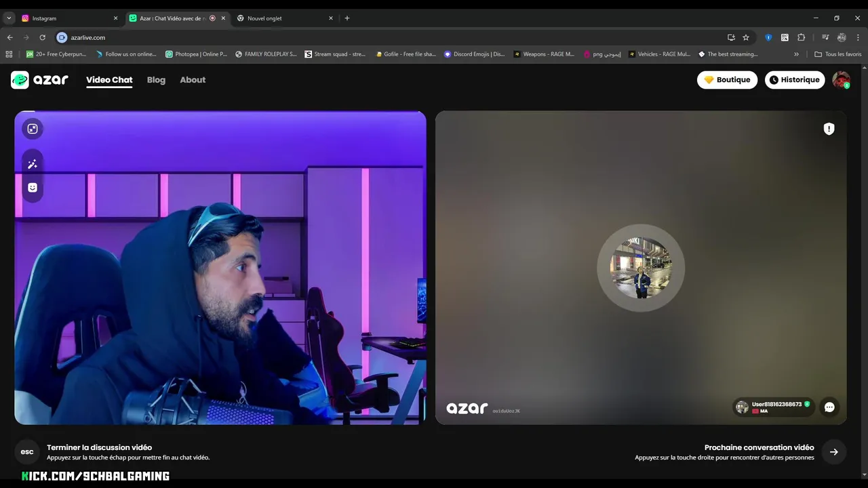This screenshot has height=488, width=868.
Task: Report the user via shield icon
Action: [829, 129]
